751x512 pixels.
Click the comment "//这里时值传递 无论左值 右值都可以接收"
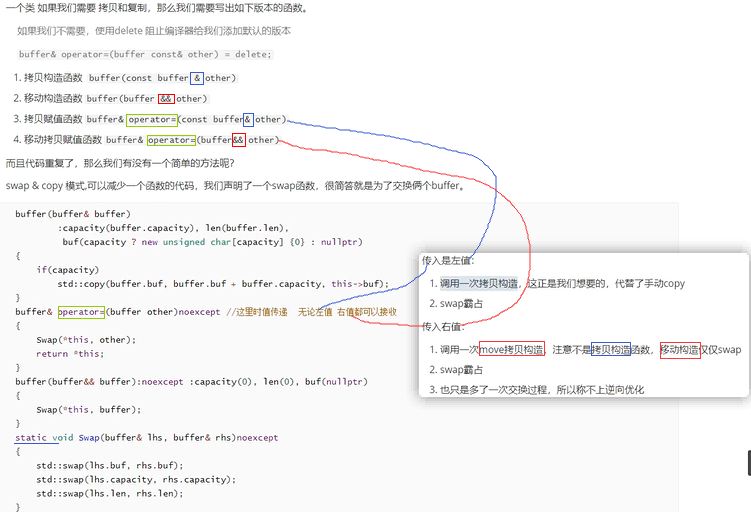click(x=311, y=312)
